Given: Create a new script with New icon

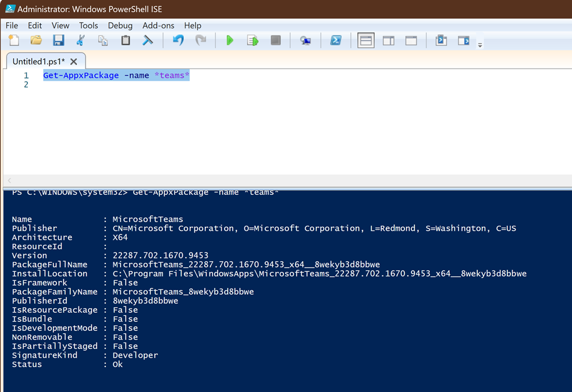Looking at the screenshot, I should [x=14, y=40].
